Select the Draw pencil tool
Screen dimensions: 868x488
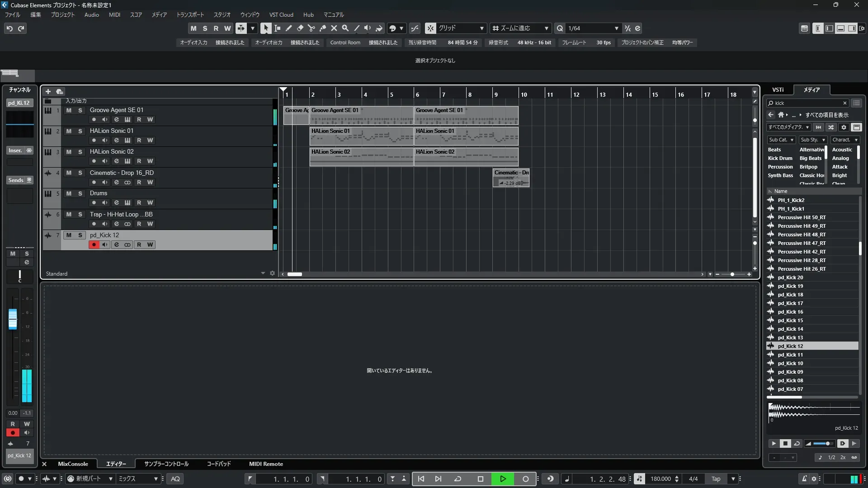coord(288,28)
